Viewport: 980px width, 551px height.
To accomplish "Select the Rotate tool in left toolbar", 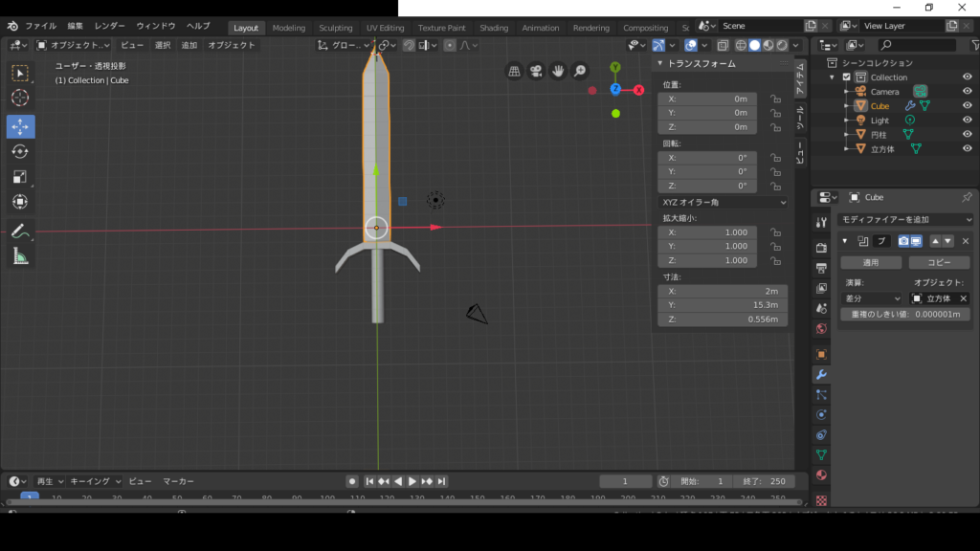I will tap(20, 152).
